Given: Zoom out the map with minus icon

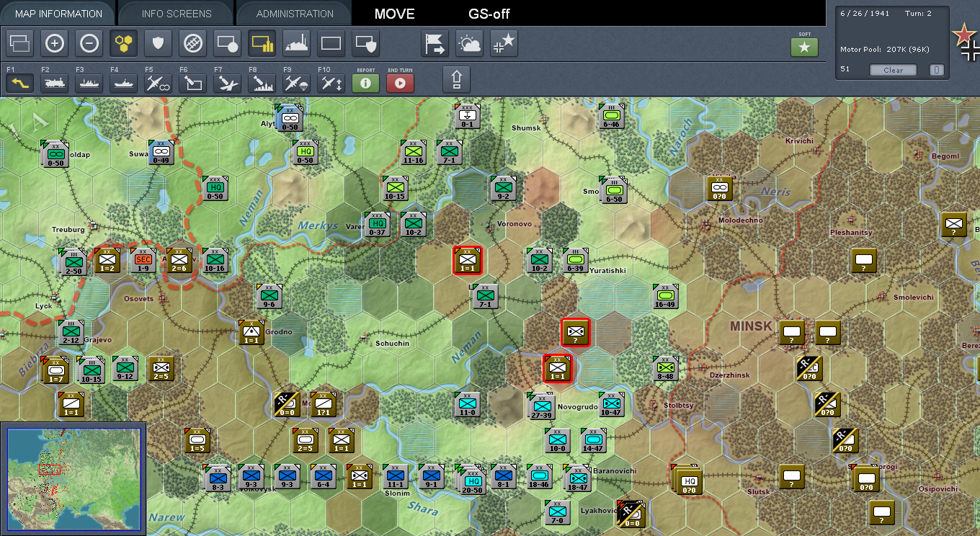Looking at the screenshot, I should click(x=89, y=44).
